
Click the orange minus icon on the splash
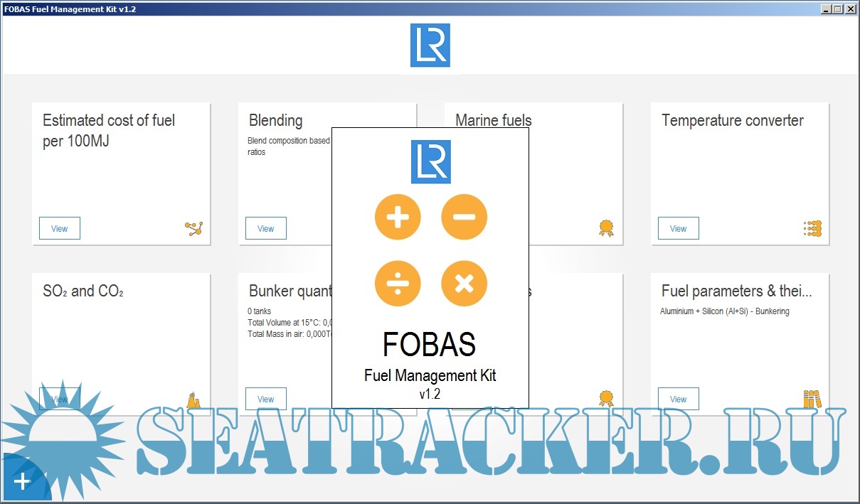click(464, 217)
